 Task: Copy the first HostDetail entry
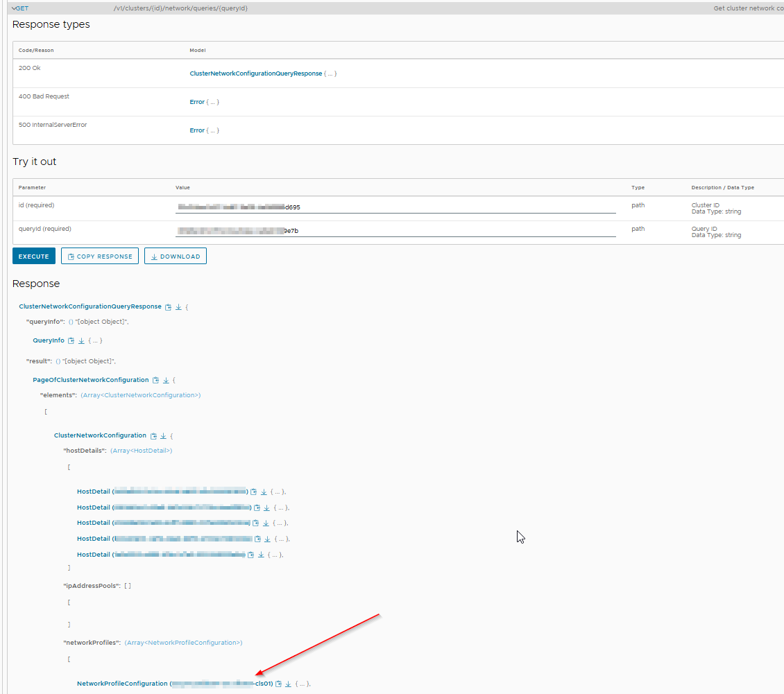point(254,492)
